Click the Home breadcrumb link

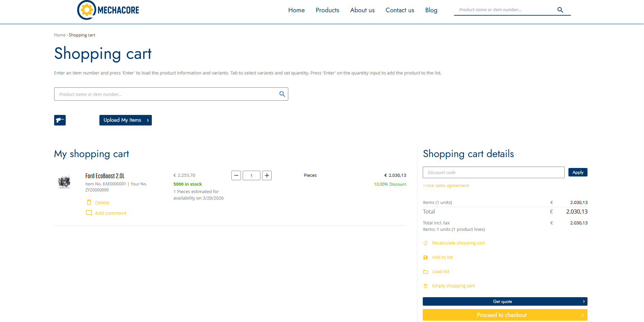pyautogui.click(x=60, y=35)
